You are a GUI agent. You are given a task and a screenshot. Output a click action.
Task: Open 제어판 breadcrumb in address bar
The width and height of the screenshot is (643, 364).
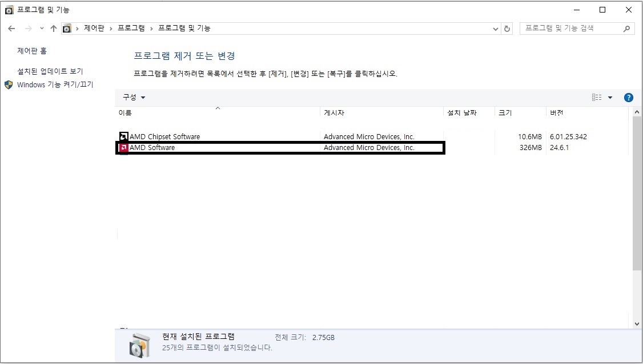coord(94,28)
